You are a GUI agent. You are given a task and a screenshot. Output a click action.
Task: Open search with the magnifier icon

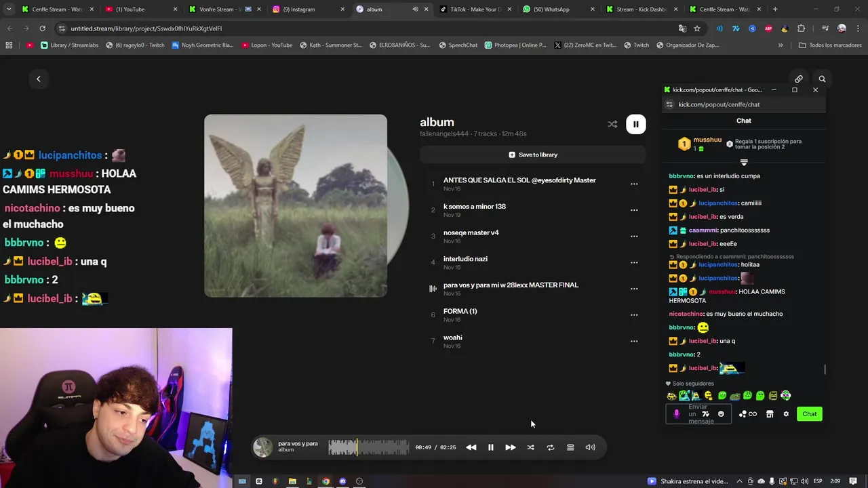822,79
